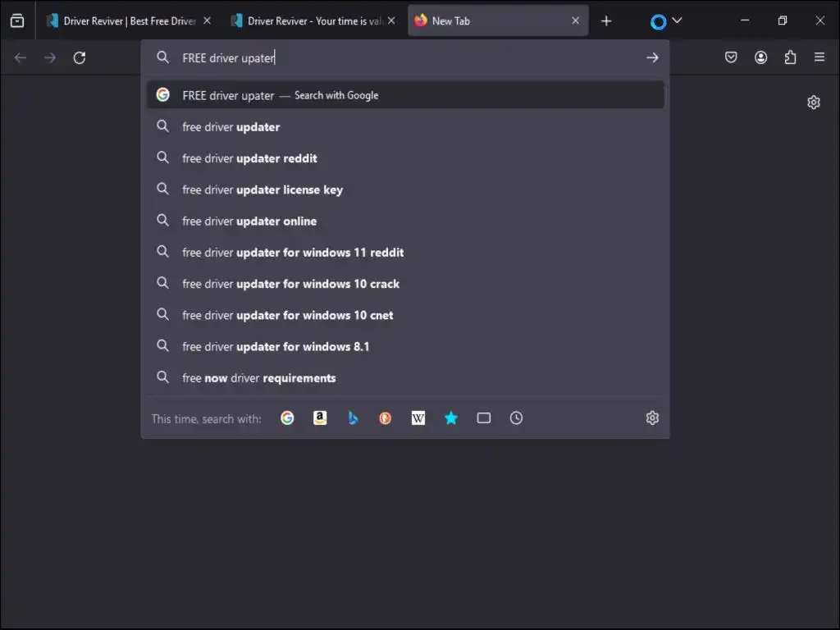Select suggestion free driver updater reddit
The width and height of the screenshot is (840, 630).
pos(405,158)
